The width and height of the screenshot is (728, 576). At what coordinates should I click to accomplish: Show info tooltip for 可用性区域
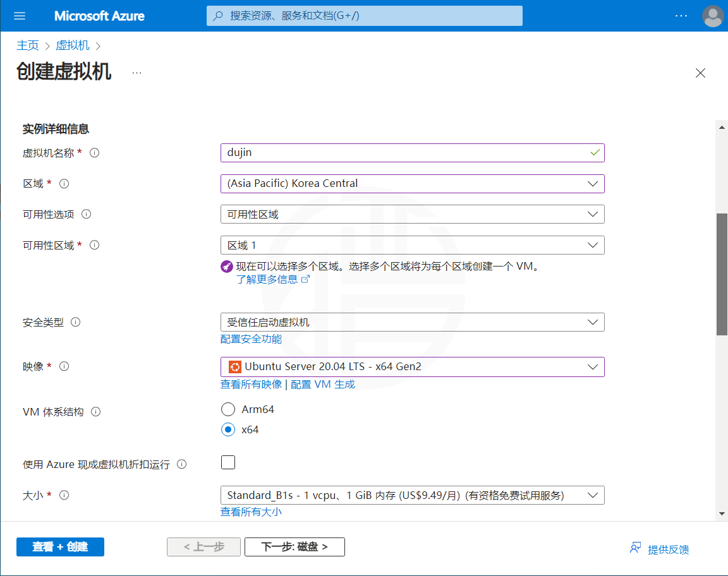pyautogui.click(x=94, y=245)
